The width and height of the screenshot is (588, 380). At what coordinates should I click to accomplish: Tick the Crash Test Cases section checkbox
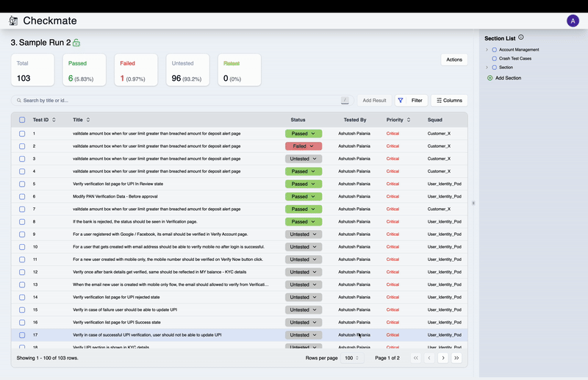click(494, 58)
